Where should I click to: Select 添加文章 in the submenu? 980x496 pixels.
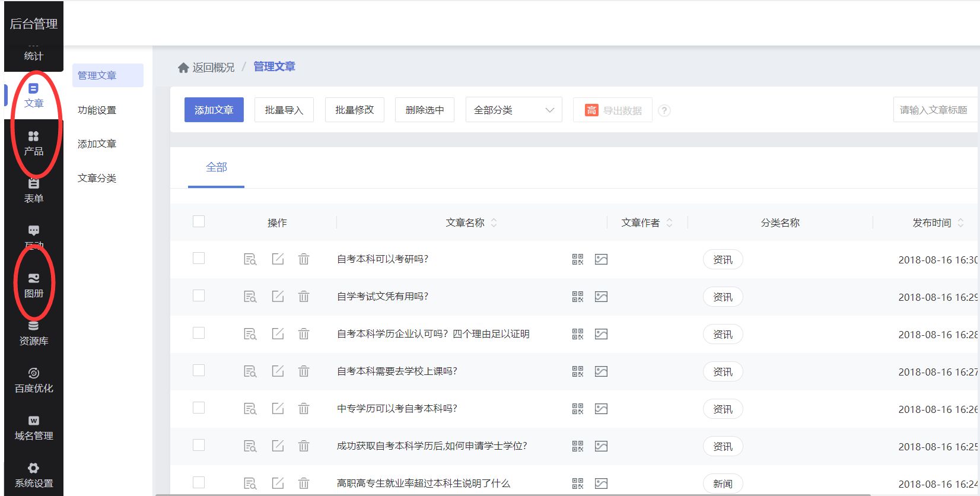point(97,144)
